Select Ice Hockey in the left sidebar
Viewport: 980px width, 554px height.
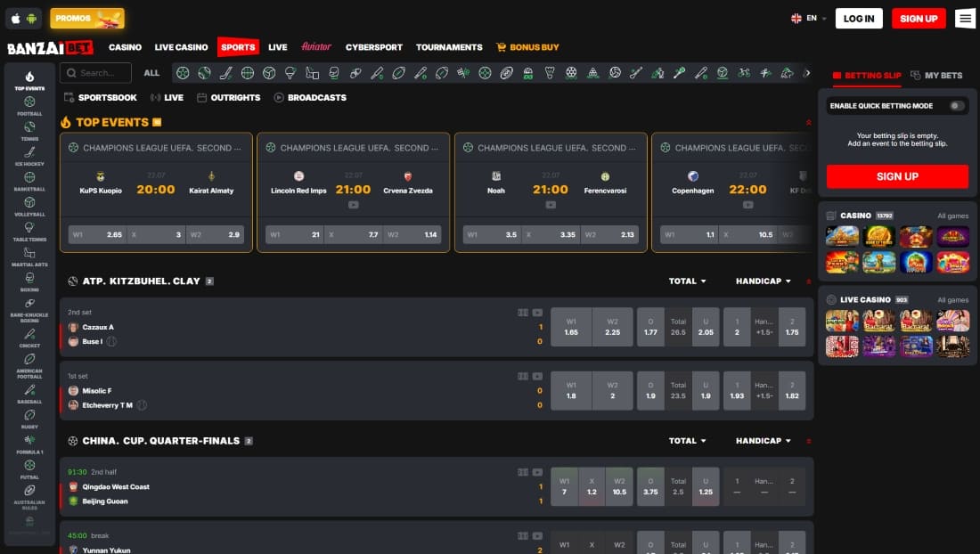pos(29,156)
